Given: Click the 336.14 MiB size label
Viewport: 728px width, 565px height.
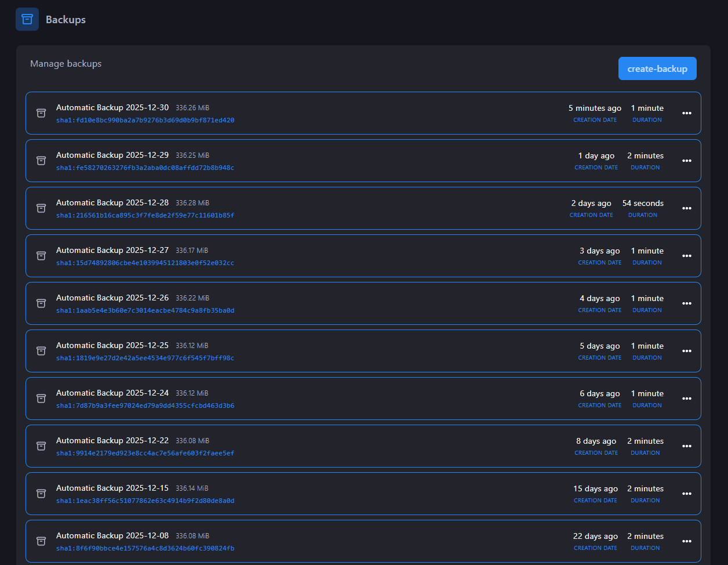Looking at the screenshot, I should pos(192,488).
